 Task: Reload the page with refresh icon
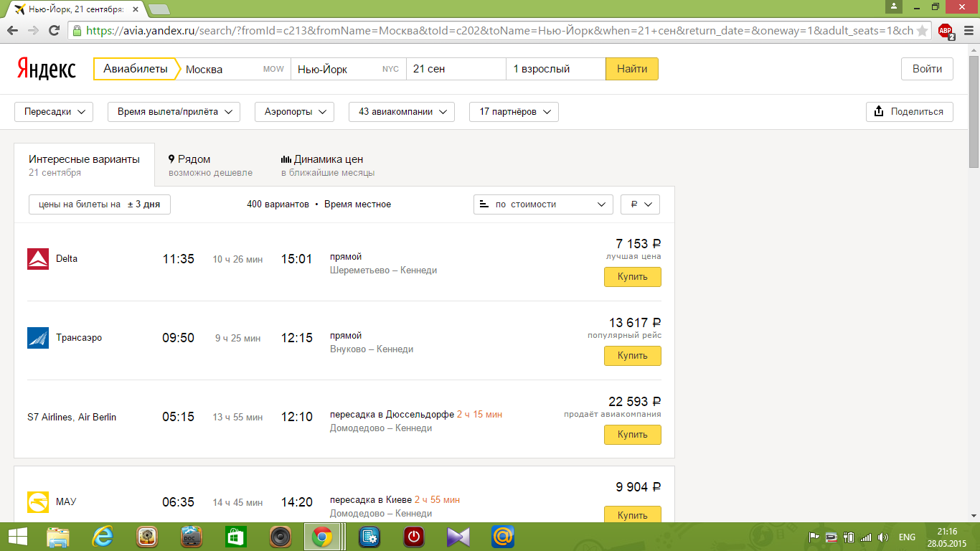(x=54, y=31)
